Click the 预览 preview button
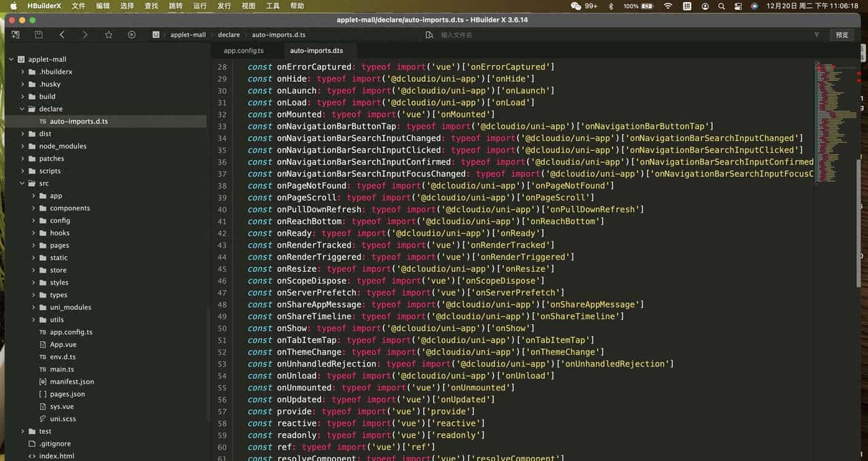868x461 pixels. [x=842, y=35]
